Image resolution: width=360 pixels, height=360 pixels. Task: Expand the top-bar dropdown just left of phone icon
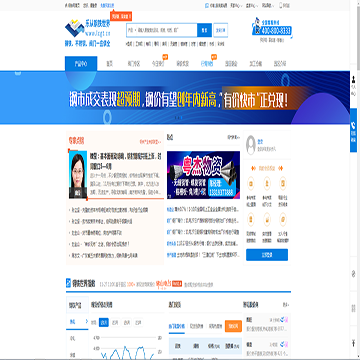pos(268,5)
